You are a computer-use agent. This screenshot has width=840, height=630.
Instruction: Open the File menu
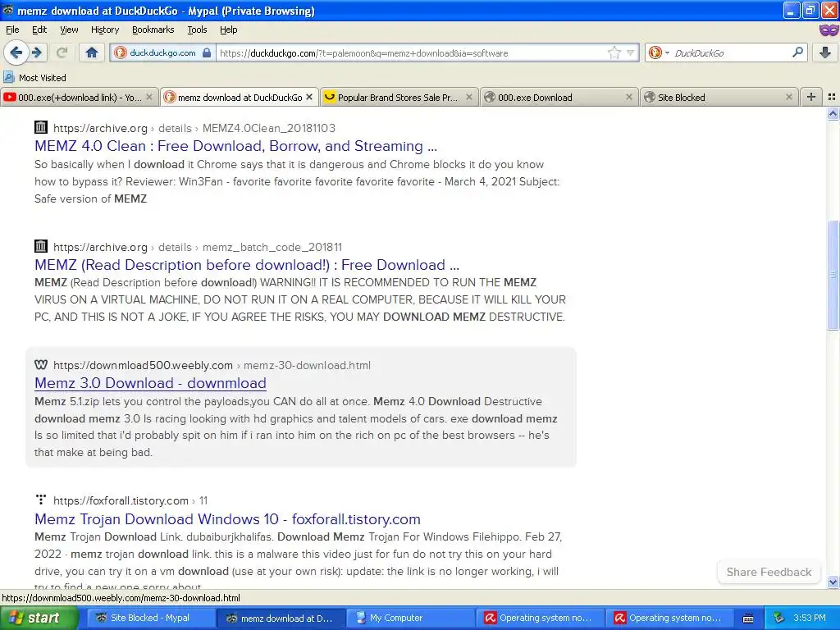point(12,30)
